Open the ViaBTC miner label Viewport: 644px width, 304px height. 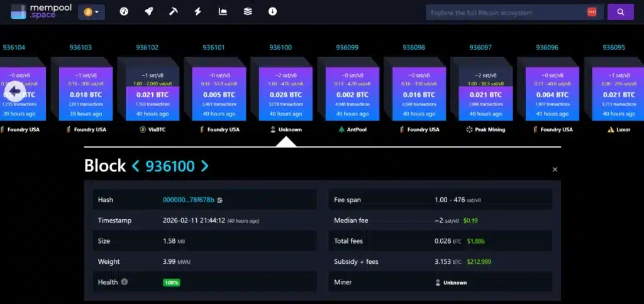157,129
